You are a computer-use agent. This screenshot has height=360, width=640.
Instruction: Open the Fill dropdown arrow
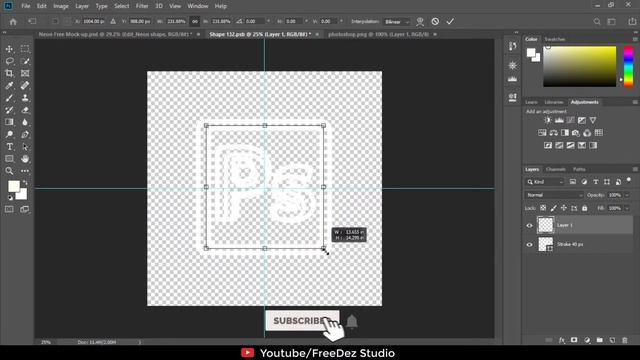click(x=627, y=208)
